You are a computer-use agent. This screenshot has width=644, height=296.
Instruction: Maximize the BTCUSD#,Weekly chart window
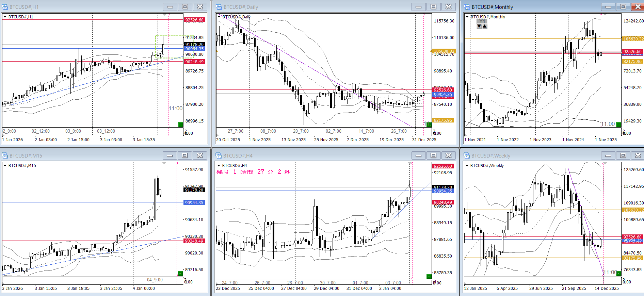623,155
